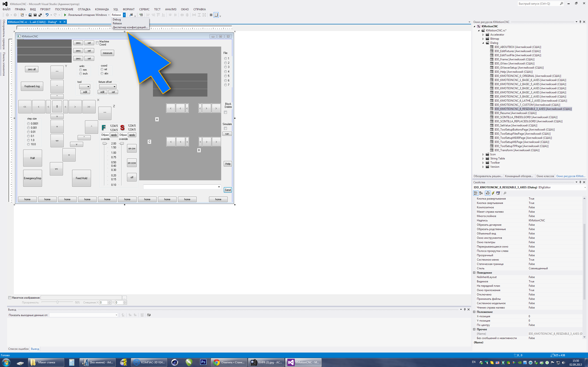This screenshot has width=588, height=367.
Task: Click the Undo arrow icon
Action: (x=47, y=15)
